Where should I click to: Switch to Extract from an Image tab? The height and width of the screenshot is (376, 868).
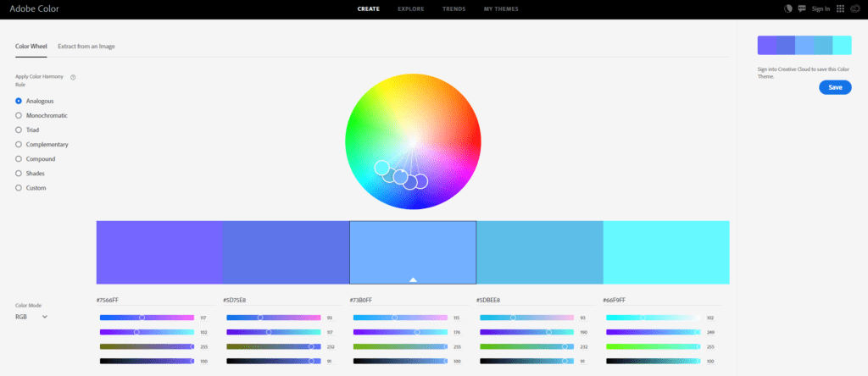click(86, 47)
